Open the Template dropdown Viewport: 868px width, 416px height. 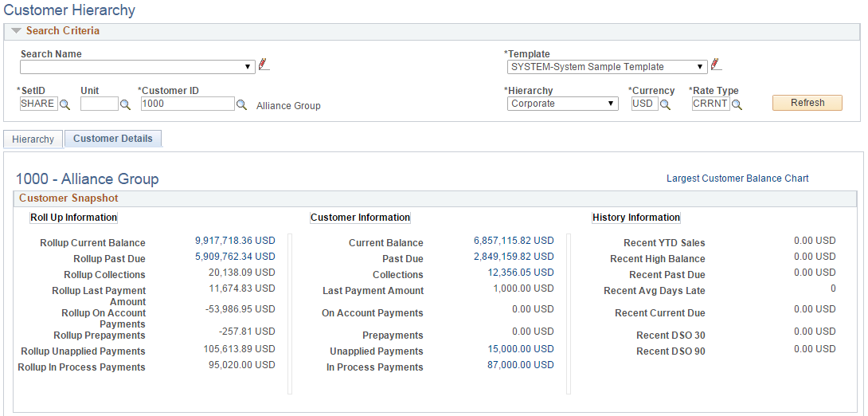click(608, 67)
